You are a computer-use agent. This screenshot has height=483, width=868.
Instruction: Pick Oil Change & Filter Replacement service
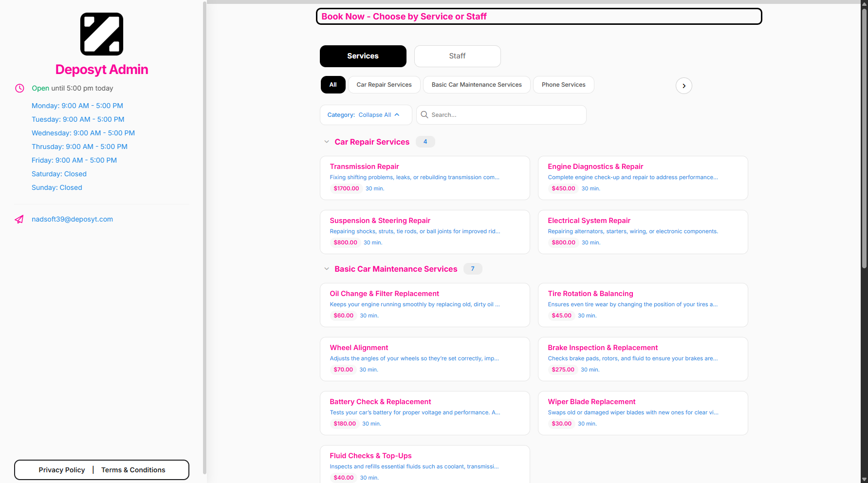425,305
